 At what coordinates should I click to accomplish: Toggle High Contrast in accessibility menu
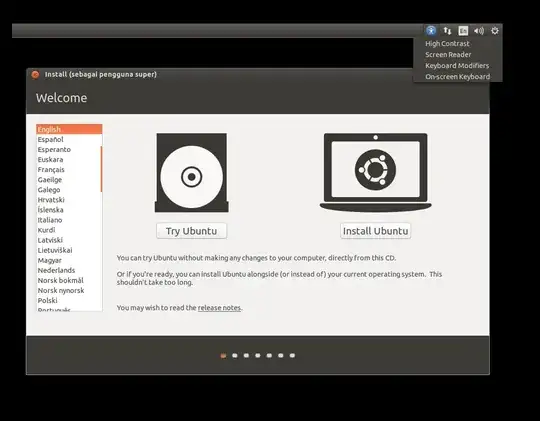click(x=447, y=44)
